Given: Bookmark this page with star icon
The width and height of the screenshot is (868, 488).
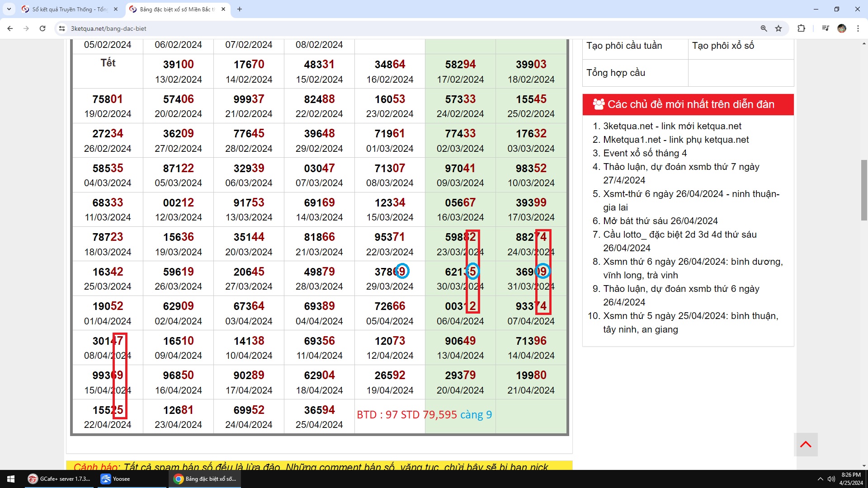Looking at the screenshot, I should coord(778,28).
